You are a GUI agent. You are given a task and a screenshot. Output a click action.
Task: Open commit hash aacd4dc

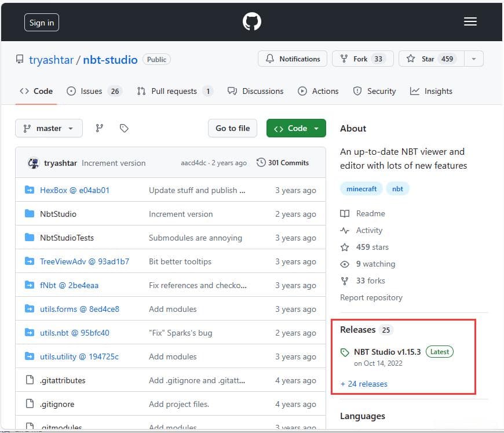(193, 163)
